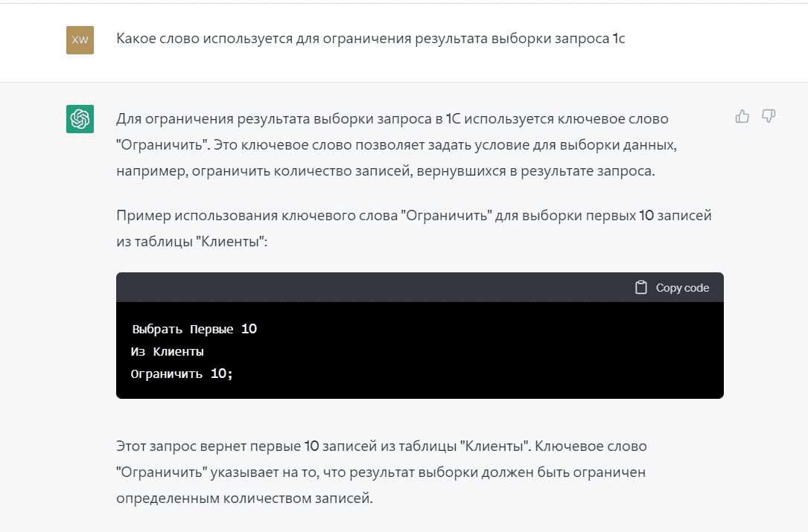Click code line 'Выбрать Первые 10'

(x=194, y=329)
